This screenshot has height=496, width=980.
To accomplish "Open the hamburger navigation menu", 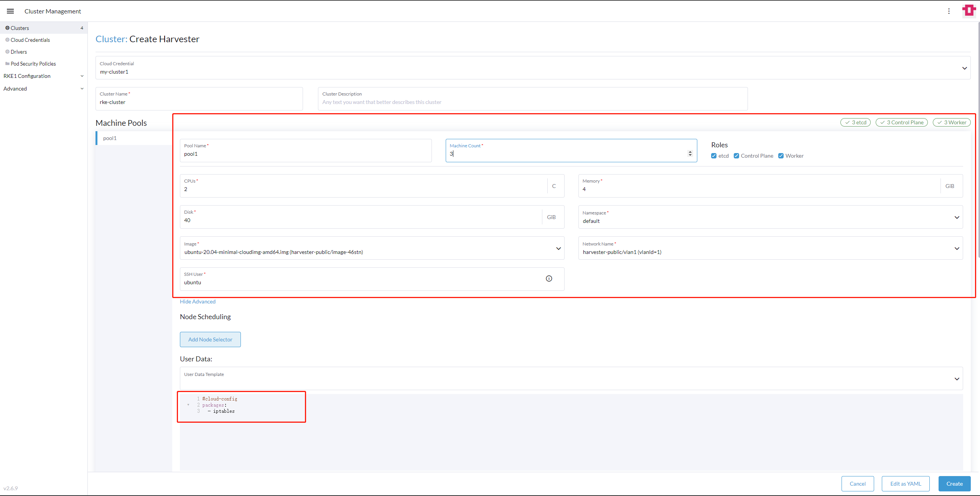I will pos(10,11).
